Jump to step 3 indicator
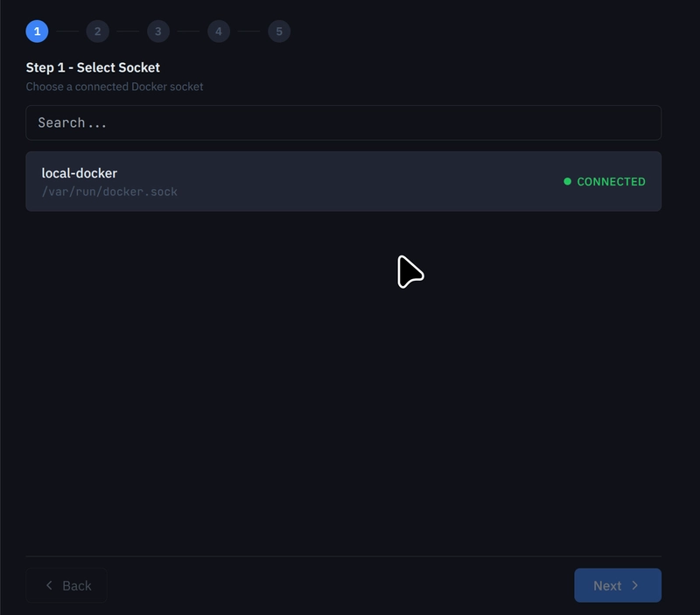 [x=158, y=31]
